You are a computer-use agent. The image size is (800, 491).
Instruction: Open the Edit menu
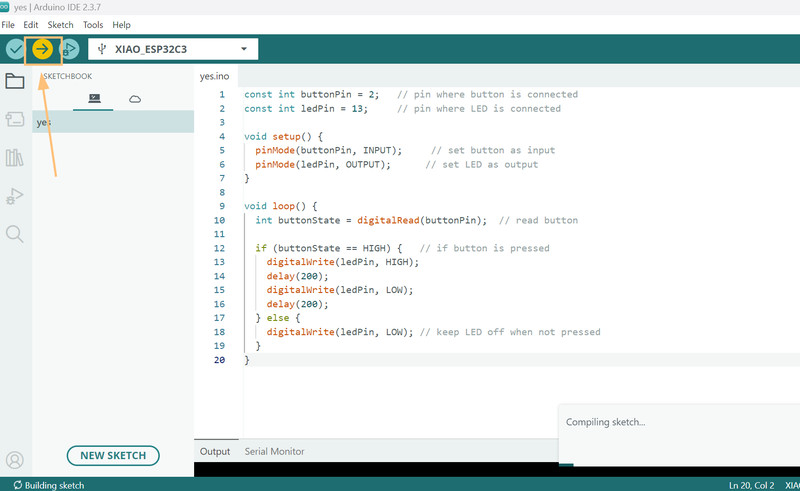(31, 24)
